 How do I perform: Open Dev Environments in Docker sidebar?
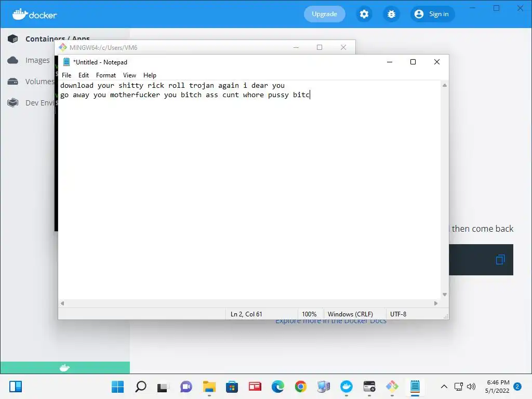click(x=39, y=103)
